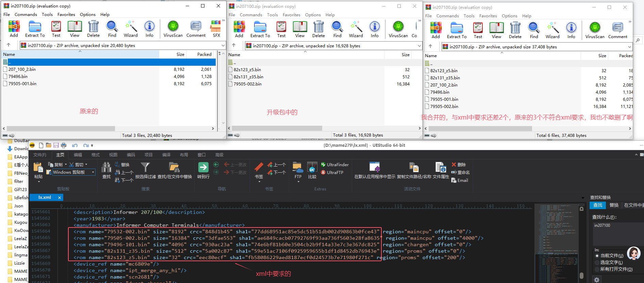Image resolution: width=644 pixels, height=283 pixels.
Task: Select 当前文件 radio button
Action: click(x=597, y=256)
